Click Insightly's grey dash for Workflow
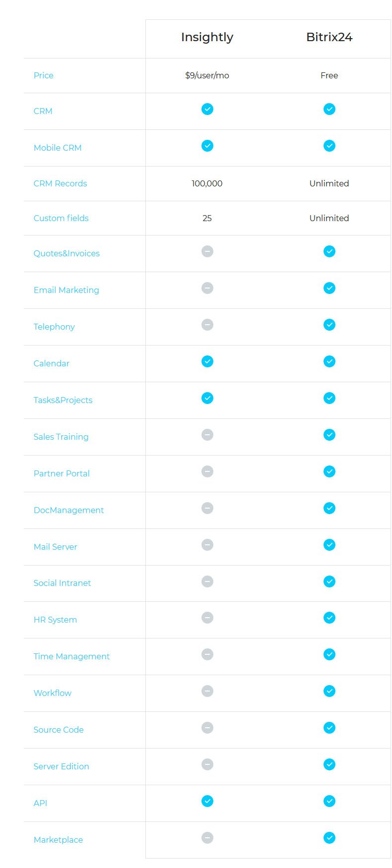 207,691
